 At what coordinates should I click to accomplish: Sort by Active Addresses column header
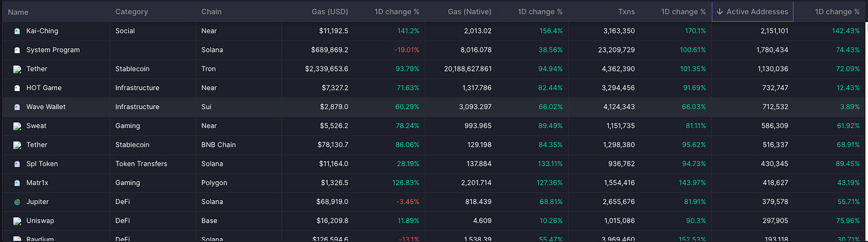click(752, 12)
